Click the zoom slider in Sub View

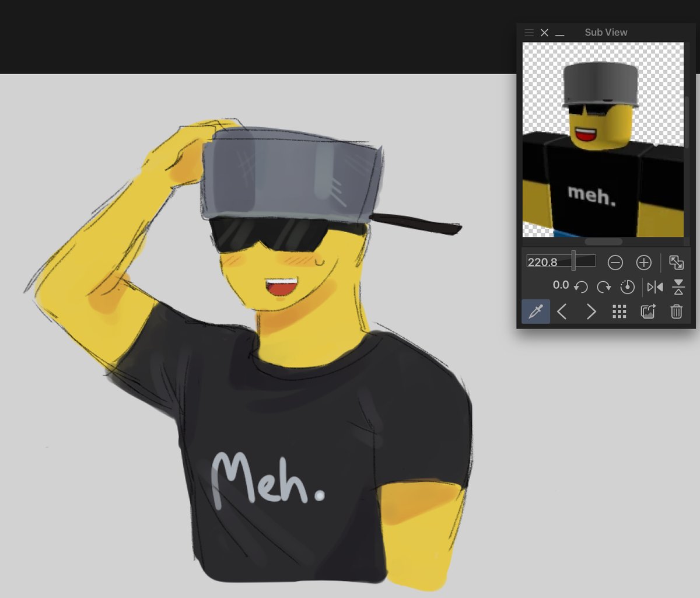(574, 261)
